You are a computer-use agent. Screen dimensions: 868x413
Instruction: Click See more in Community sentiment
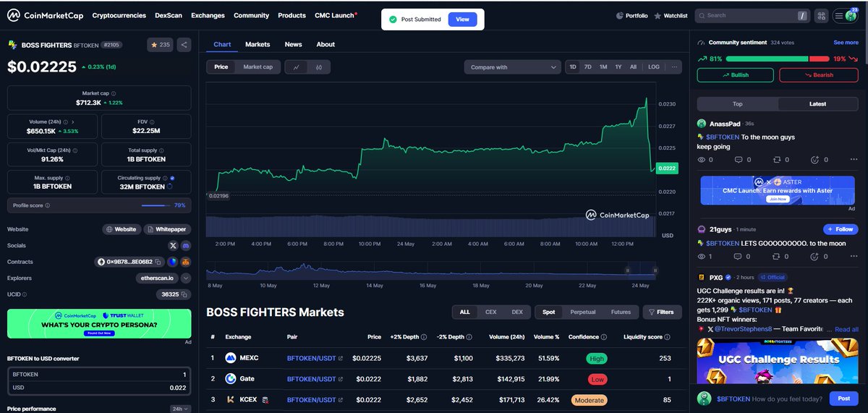click(846, 43)
